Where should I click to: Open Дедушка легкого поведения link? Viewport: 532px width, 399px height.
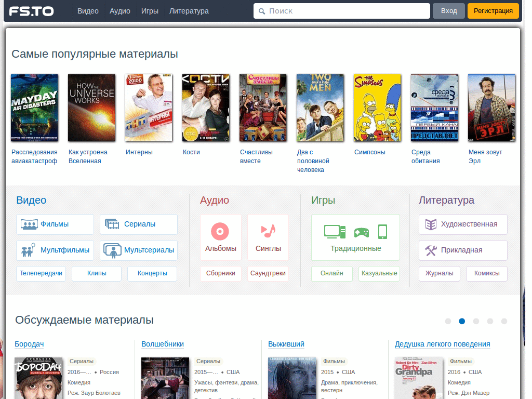click(x=443, y=344)
